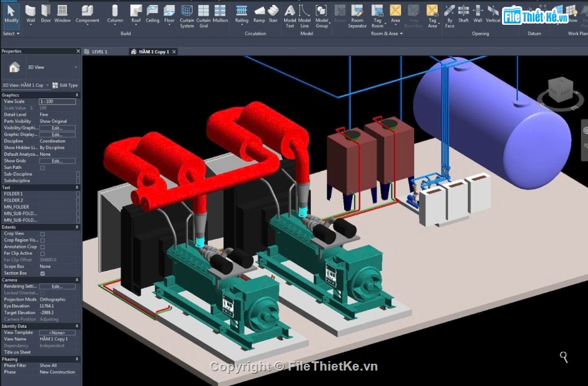The width and height of the screenshot is (588, 386).
Task: Tick the Crop View checkbox
Action: (42, 234)
